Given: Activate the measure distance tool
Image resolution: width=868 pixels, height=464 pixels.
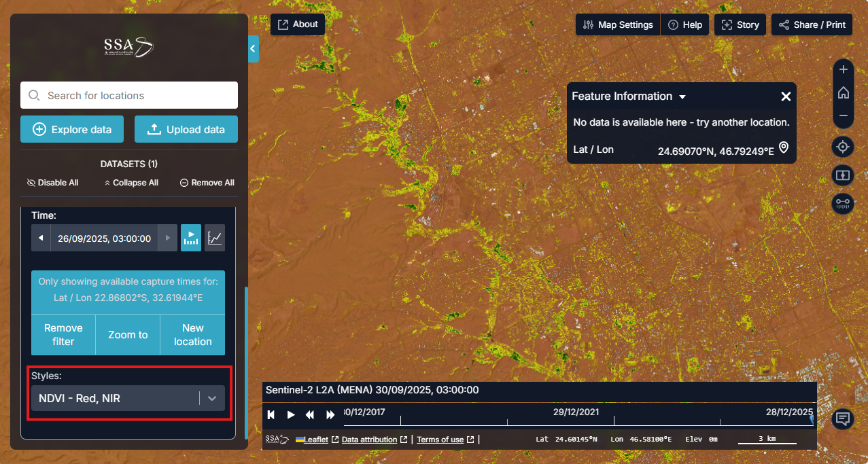Looking at the screenshot, I should tap(843, 202).
